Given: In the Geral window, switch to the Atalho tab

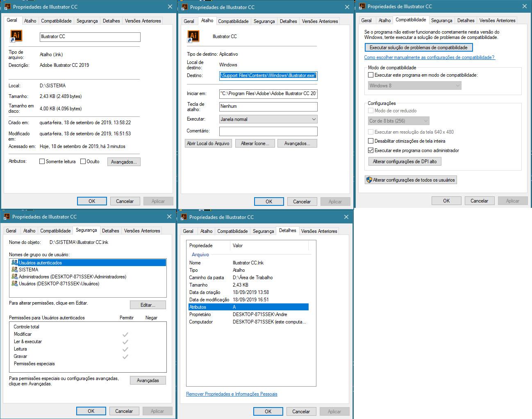Looking at the screenshot, I should (x=30, y=21).
